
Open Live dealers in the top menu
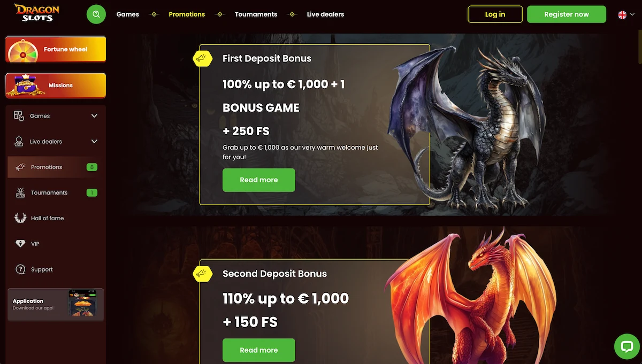[x=325, y=14]
